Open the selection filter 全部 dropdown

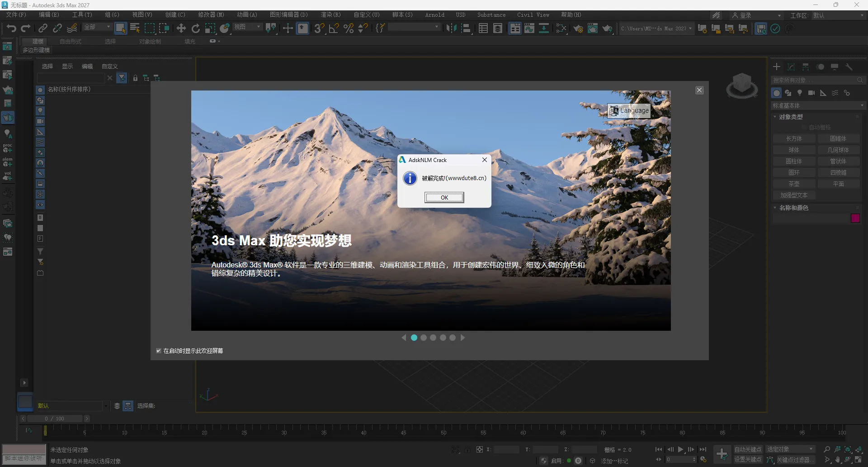tap(97, 27)
